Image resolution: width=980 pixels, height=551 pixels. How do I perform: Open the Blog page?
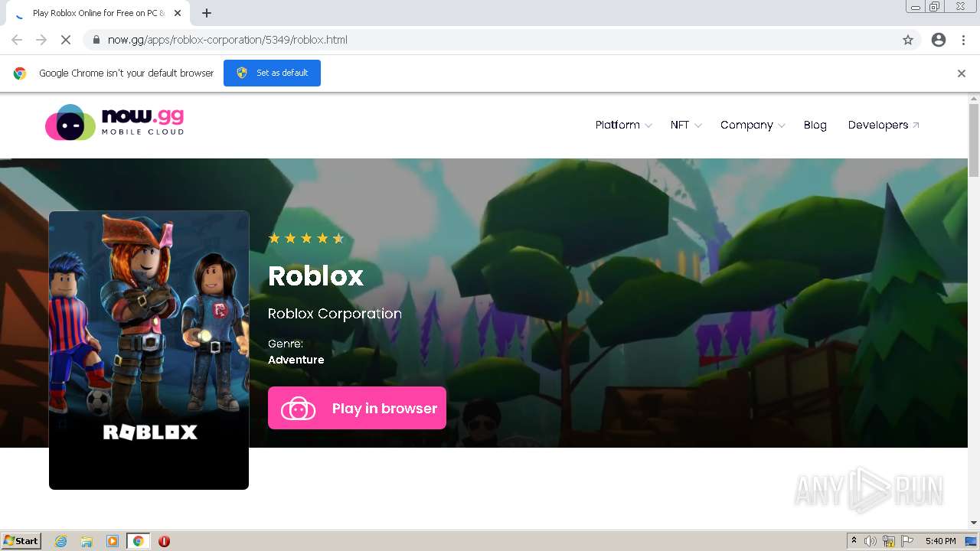pos(815,125)
